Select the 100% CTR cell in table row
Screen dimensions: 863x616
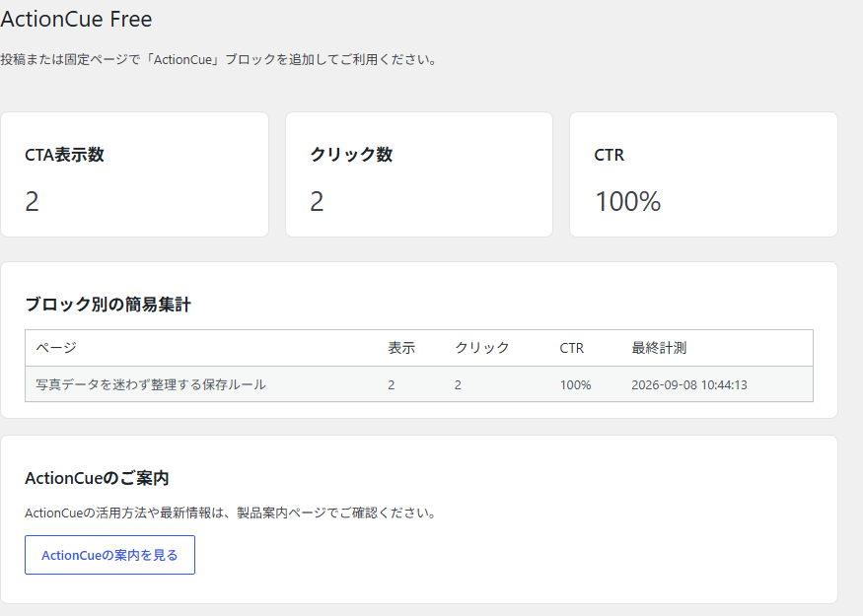(x=576, y=385)
